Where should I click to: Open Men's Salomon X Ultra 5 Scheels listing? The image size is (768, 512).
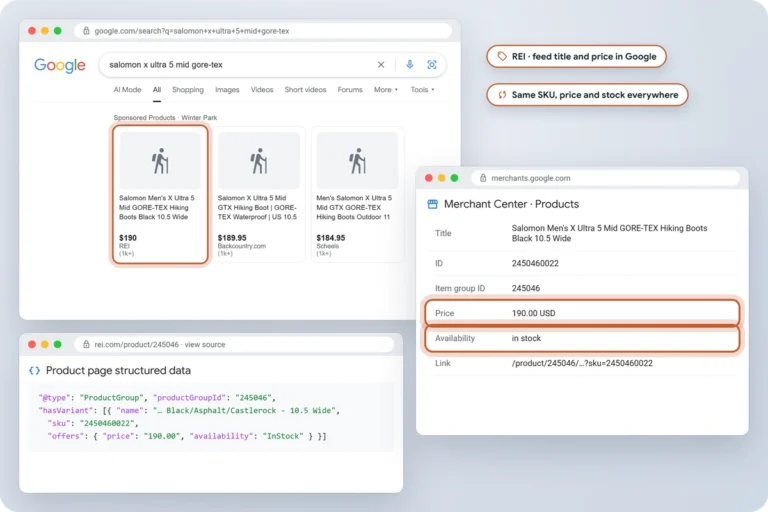pyautogui.click(x=354, y=207)
